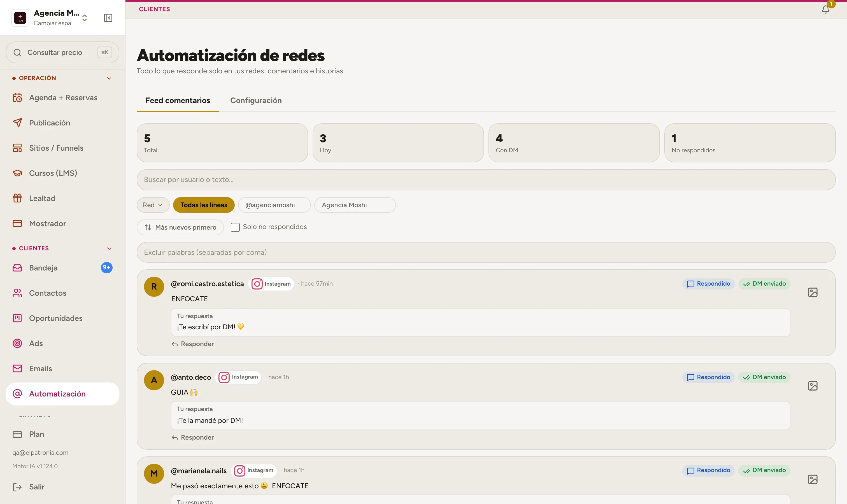This screenshot has width=847, height=504.
Task: Click the R avatar of @romi.castro.estetica
Action: pyautogui.click(x=154, y=287)
